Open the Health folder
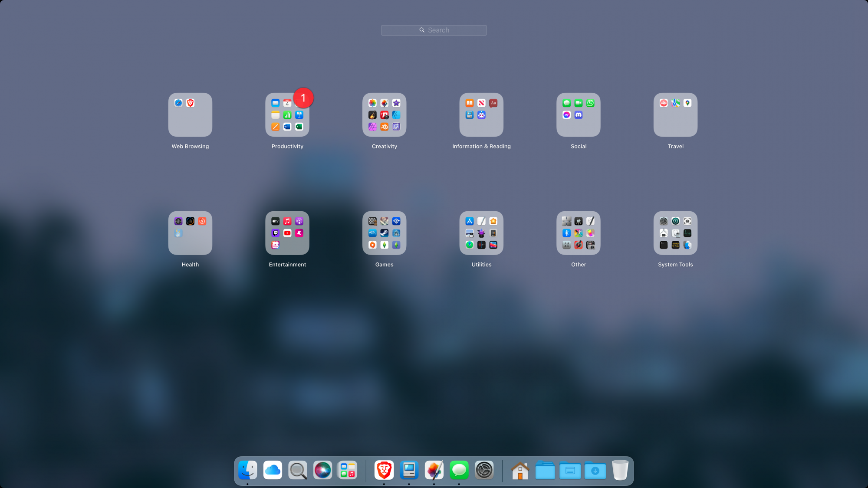868x488 pixels. 190,233
